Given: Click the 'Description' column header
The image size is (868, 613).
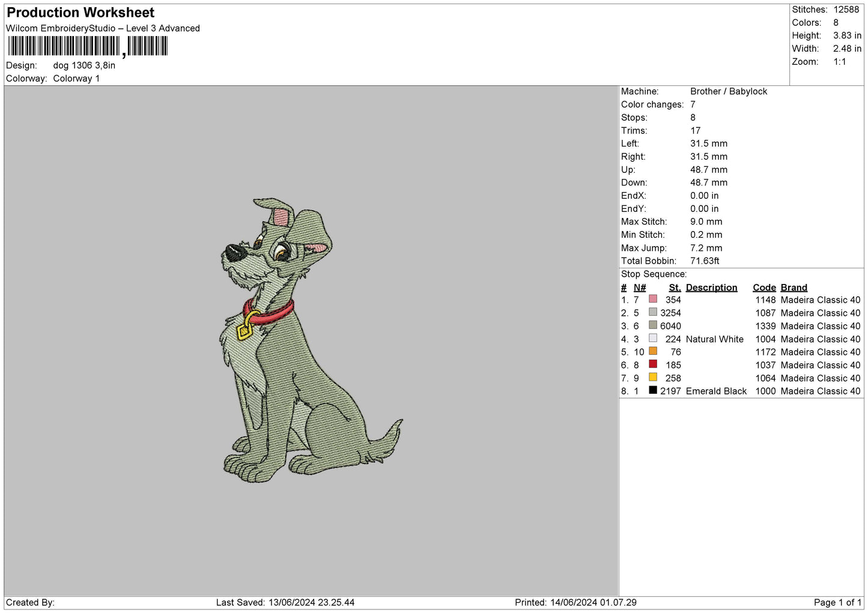Looking at the screenshot, I should pos(711,288).
